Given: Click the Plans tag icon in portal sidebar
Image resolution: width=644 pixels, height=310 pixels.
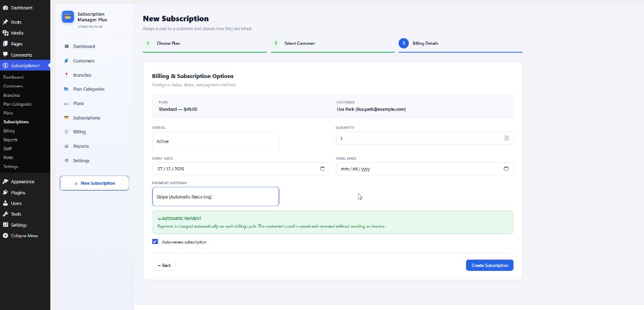Looking at the screenshot, I should (67, 104).
